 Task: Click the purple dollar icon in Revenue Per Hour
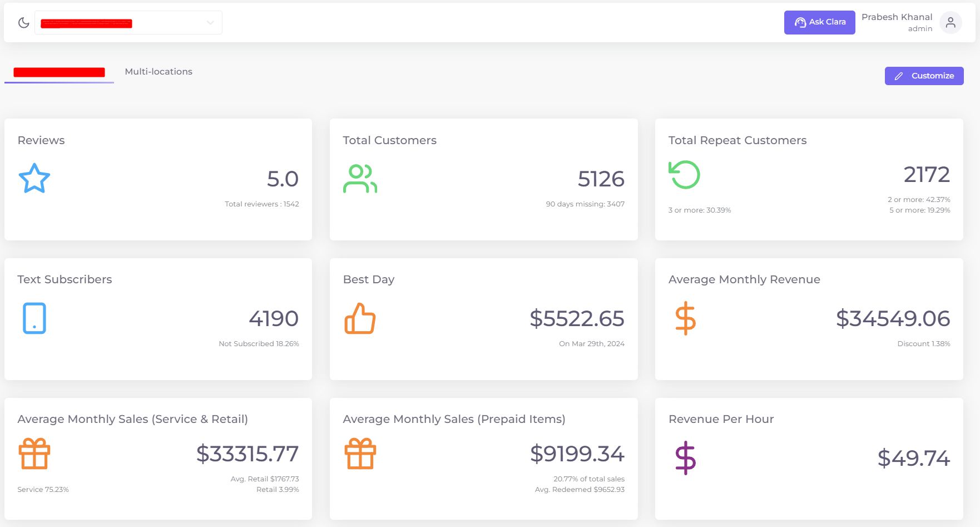tap(686, 457)
